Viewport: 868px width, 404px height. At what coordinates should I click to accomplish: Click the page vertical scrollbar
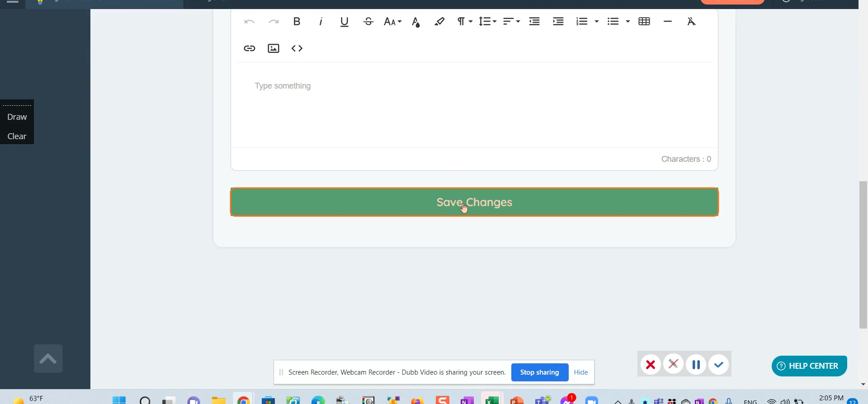(863, 254)
